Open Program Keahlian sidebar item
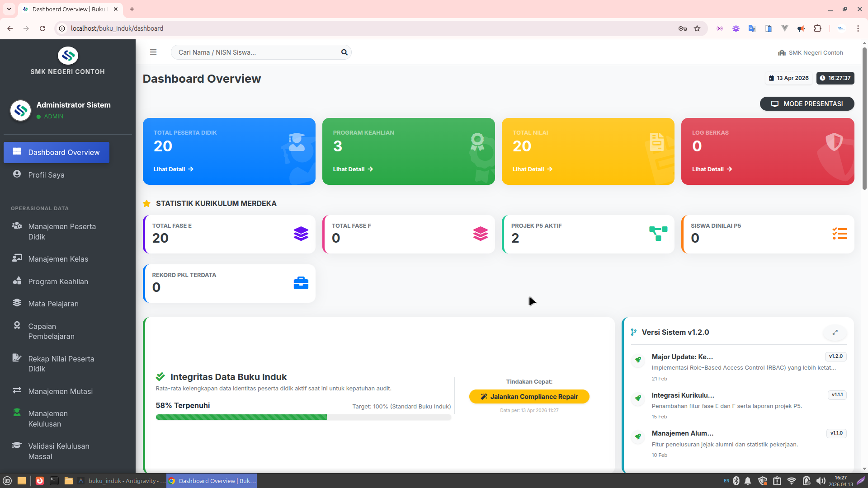This screenshot has width=868, height=488. (x=58, y=282)
